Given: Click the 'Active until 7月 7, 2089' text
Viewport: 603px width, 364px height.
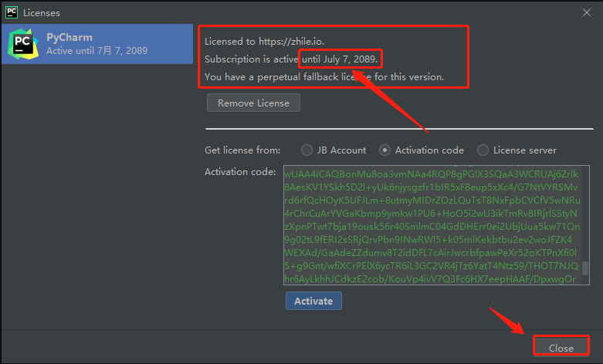Looking at the screenshot, I should (97, 51).
